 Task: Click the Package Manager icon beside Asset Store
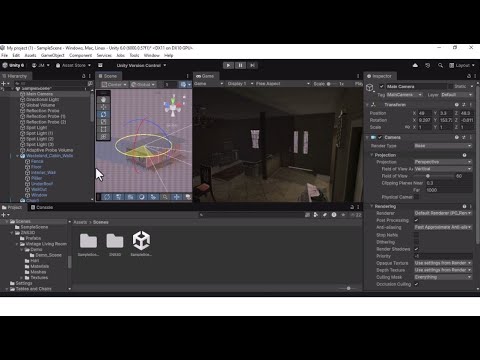[x=100, y=65]
